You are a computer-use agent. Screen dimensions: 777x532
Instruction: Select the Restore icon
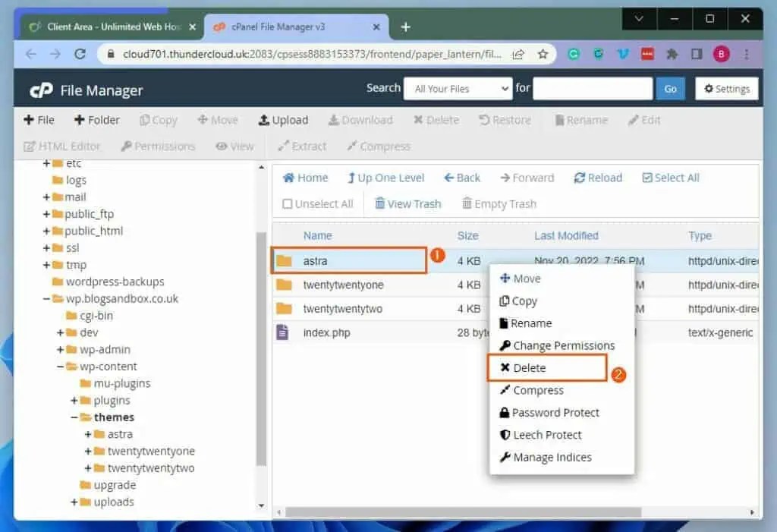[504, 120]
